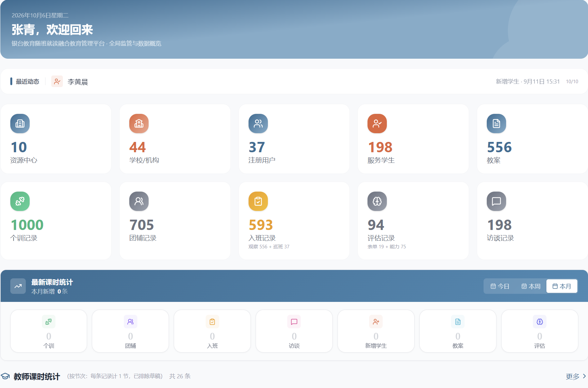Click the 1000 个训记录 count
The width and height of the screenshot is (588, 388).
(x=27, y=225)
